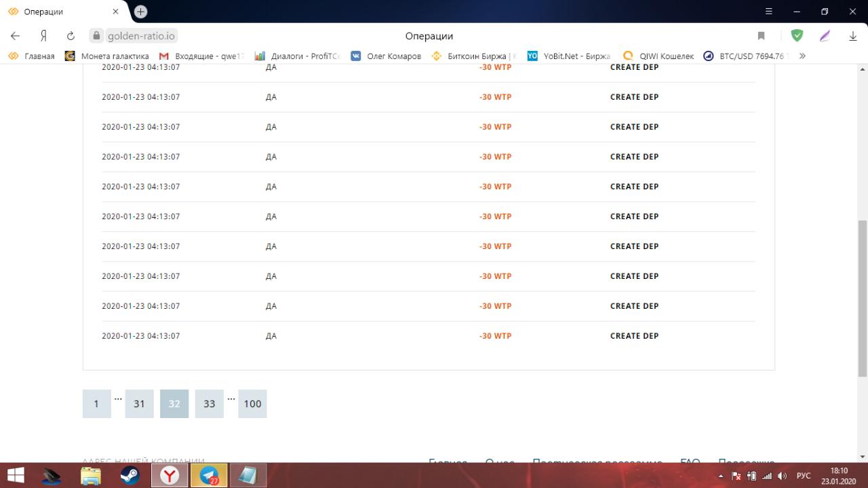
Task: Open File Explorer from the taskbar
Action: (90, 475)
